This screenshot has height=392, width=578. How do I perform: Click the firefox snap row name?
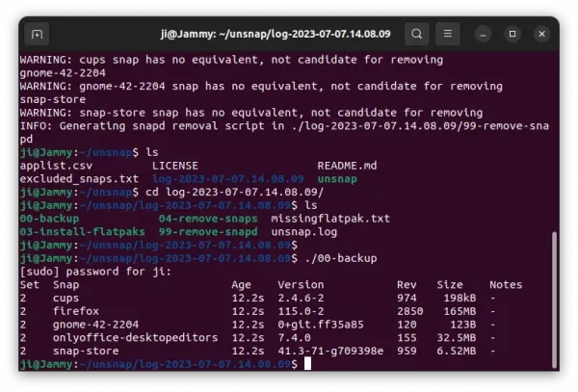pos(76,311)
